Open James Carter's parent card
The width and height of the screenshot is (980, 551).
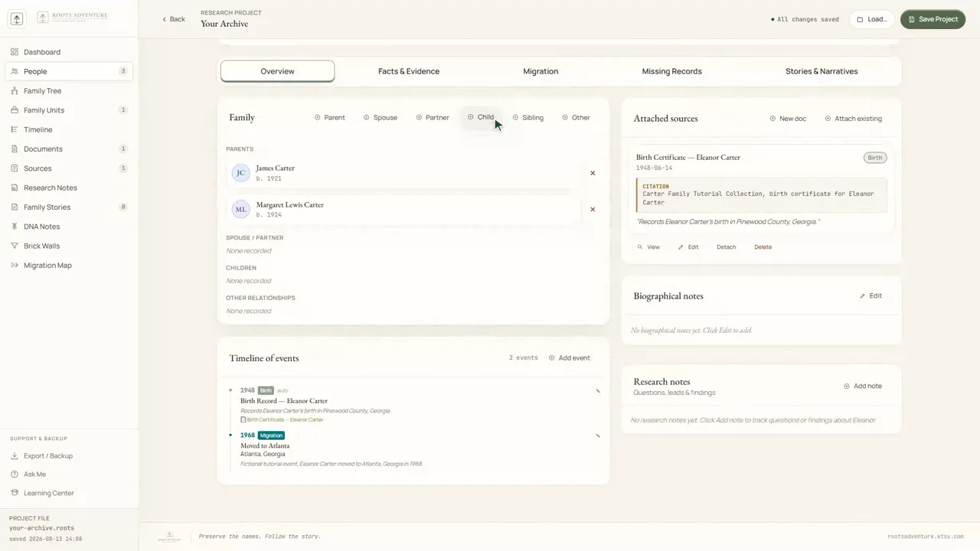click(x=403, y=173)
